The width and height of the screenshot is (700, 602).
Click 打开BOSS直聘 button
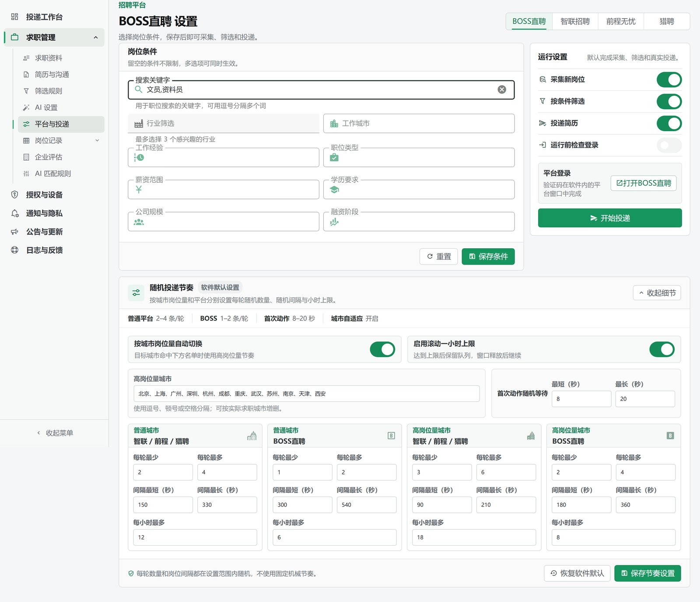[x=644, y=183]
